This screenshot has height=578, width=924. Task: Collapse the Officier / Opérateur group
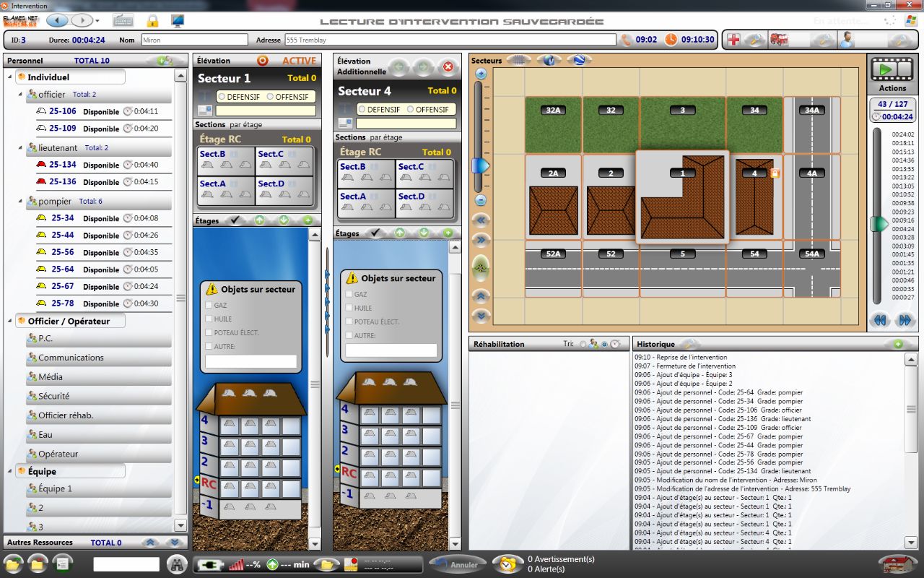(x=10, y=322)
